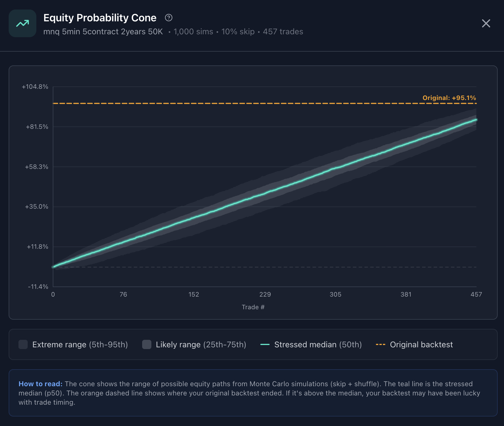This screenshot has width=504, height=426.
Task: Click the help question mark icon
Action: [169, 18]
